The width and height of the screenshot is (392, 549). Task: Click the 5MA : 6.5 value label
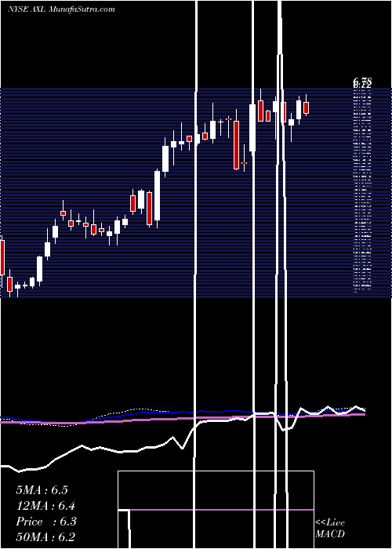(42, 490)
